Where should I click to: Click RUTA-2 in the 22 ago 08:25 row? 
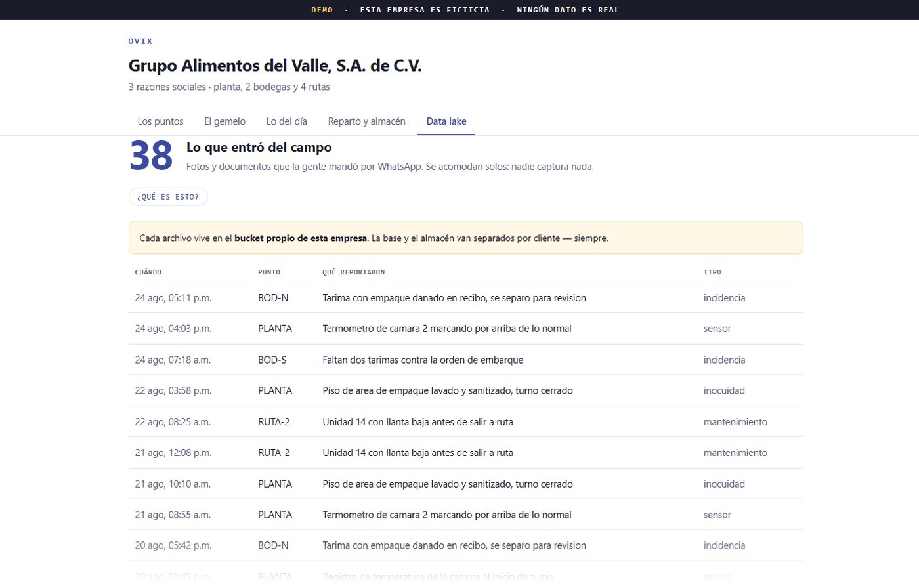(274, 422)
